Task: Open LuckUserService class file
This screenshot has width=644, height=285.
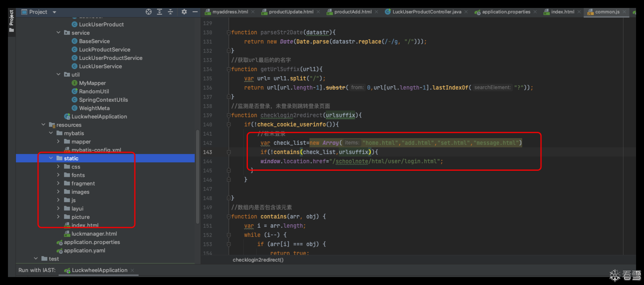Action: 97,66
